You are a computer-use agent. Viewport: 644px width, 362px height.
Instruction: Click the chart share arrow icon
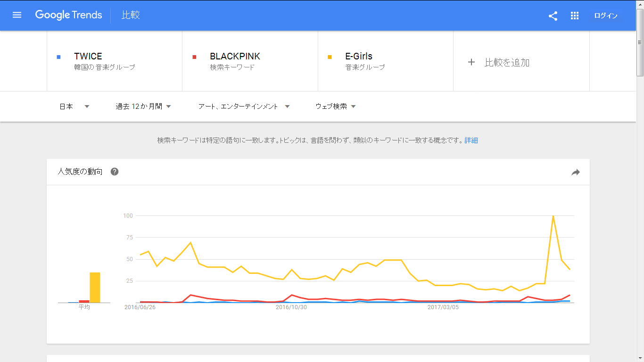coord(575,173)
